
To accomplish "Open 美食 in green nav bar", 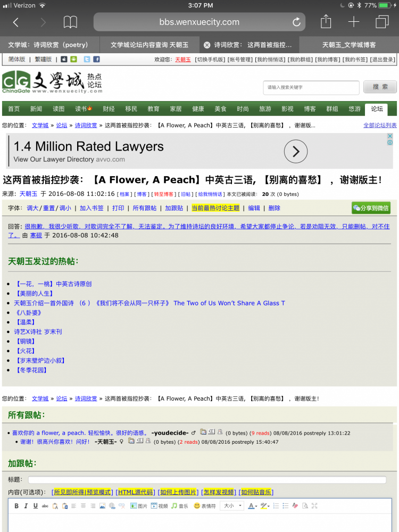I will (221, 109).
